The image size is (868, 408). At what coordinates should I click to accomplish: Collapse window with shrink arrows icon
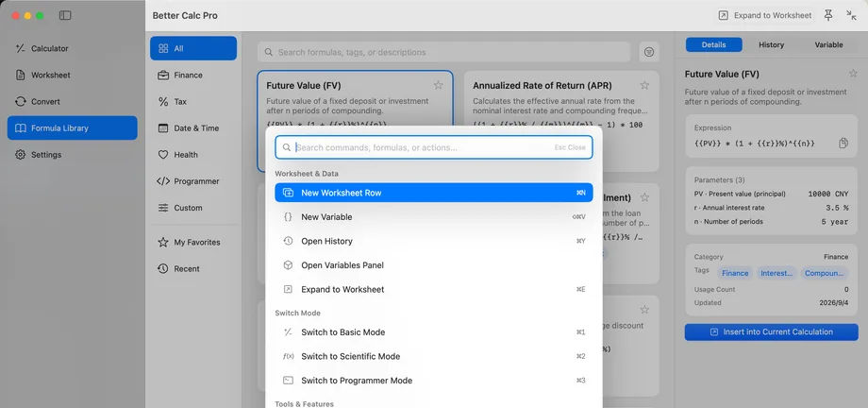click(x=851, y=15)
